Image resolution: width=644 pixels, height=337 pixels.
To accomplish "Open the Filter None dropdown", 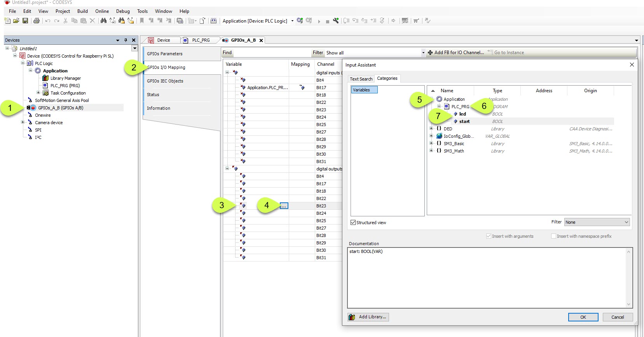I will [x=597, y=222].
